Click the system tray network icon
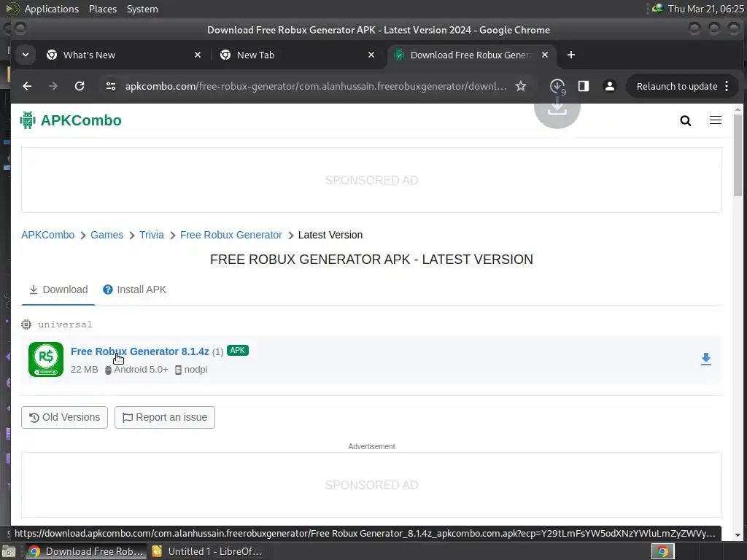 [x=657, y=9]
